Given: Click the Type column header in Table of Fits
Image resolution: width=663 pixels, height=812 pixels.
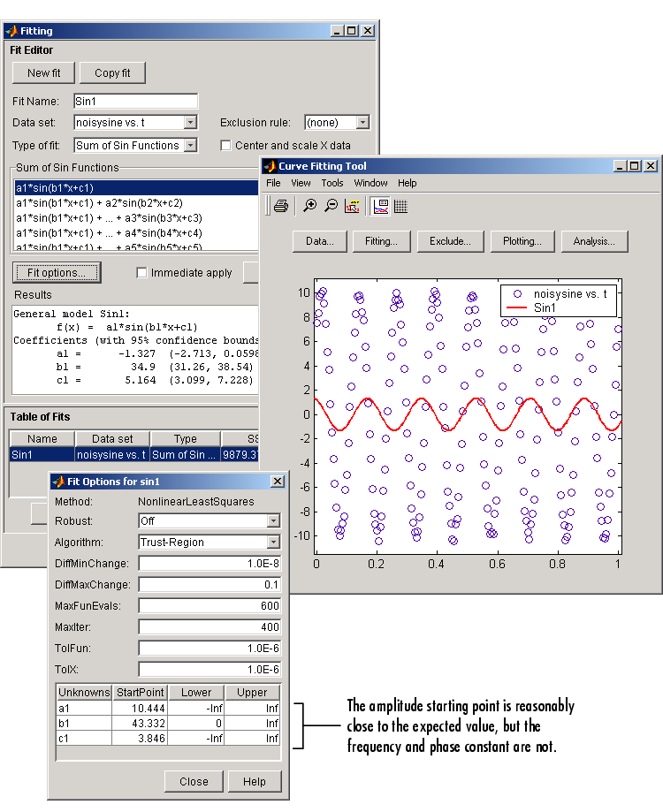Looking at the screenshot, I should (186, 438).
